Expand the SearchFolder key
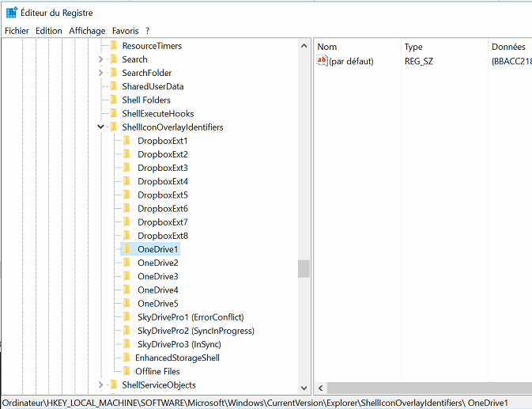Viewport: 532px width, 409px height. point(100,73)
